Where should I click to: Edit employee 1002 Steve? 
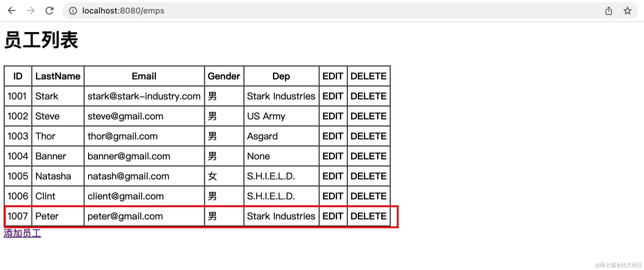click(333, 116)
